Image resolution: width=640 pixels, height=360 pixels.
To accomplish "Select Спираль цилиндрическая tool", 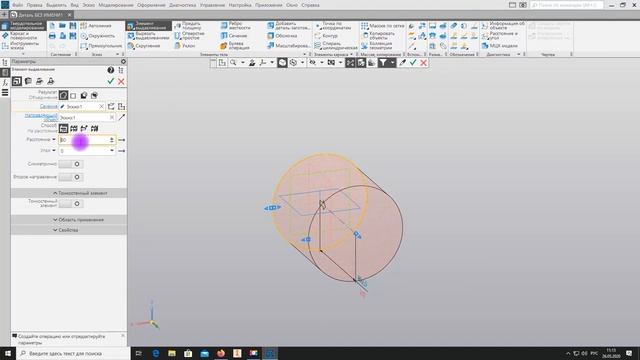I will pyautogui.click(x=336, y=46).
